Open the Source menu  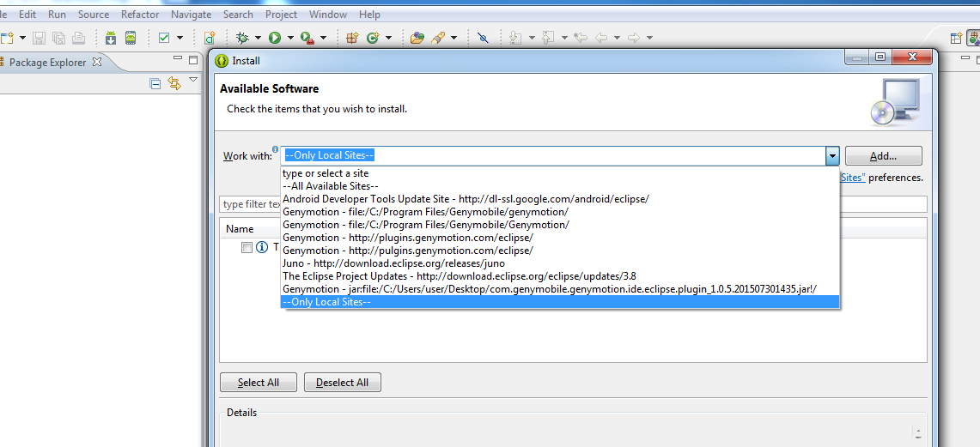point(94,14)
